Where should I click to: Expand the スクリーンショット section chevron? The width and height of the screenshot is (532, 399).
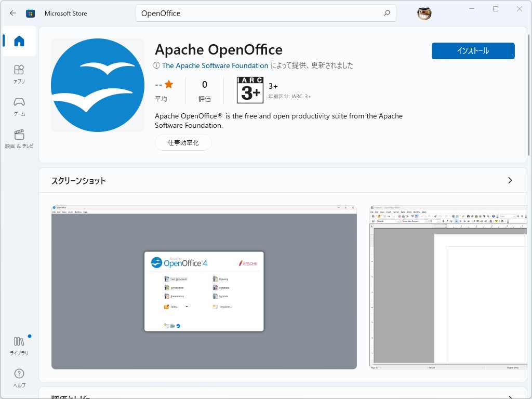tap(510, 180)
